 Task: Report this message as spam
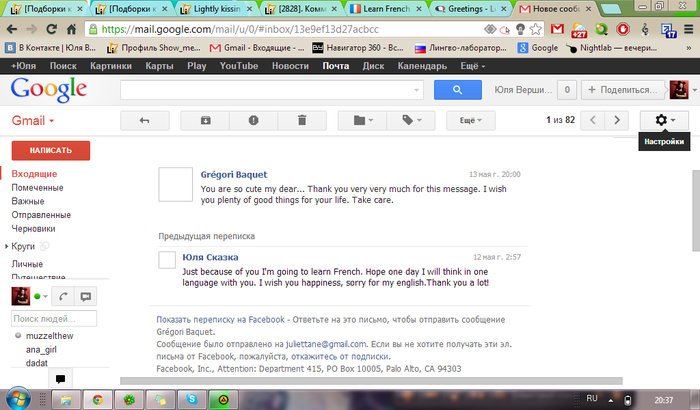coord(254,120)
